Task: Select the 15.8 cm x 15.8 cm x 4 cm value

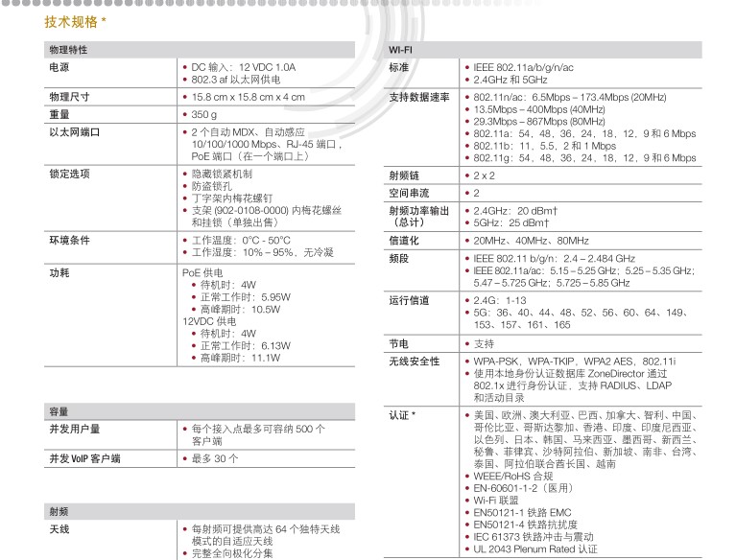Action: coord(248,97)
